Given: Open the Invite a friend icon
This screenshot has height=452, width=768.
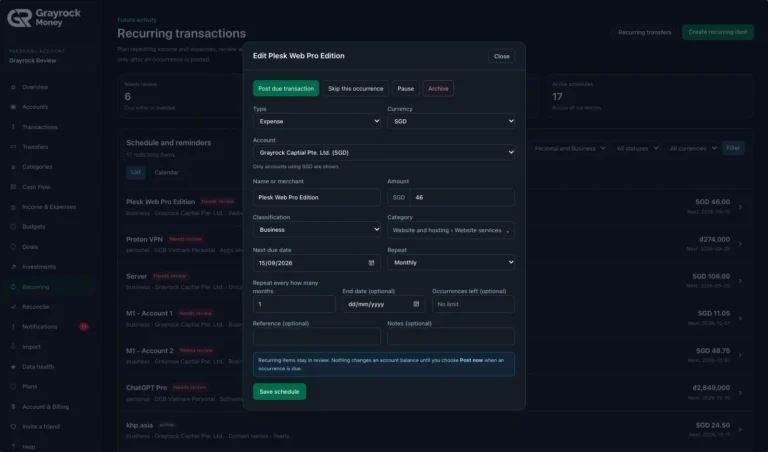Looking at the screenshot, I should click(x=13, y=427).
